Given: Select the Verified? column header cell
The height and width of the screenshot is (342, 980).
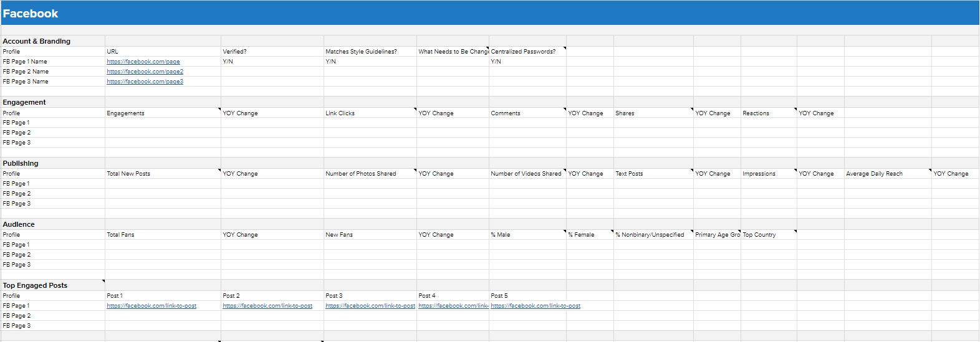Looking at the screenshot, I should point(235,52).
